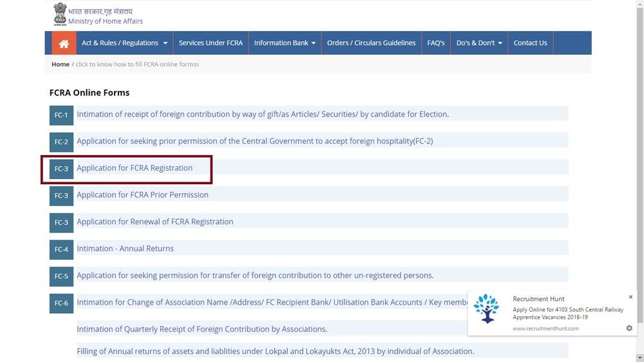Click the page vertical scrollbar thumb

(640, 164)
